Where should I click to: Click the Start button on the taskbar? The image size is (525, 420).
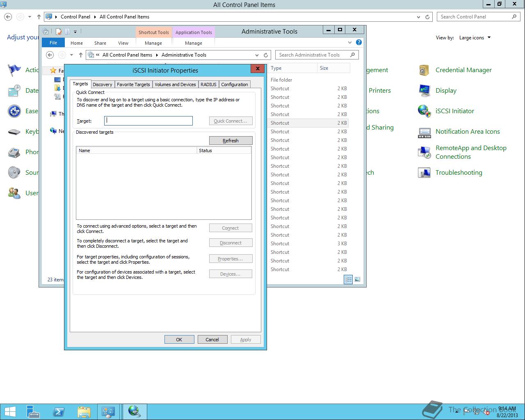[x=10, y=411]
